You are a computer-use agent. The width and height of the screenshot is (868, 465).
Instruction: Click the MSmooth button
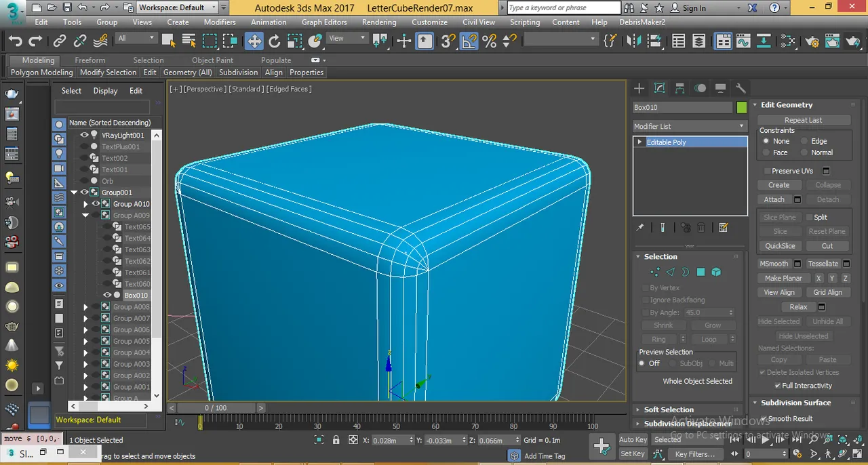pos(774,264)
